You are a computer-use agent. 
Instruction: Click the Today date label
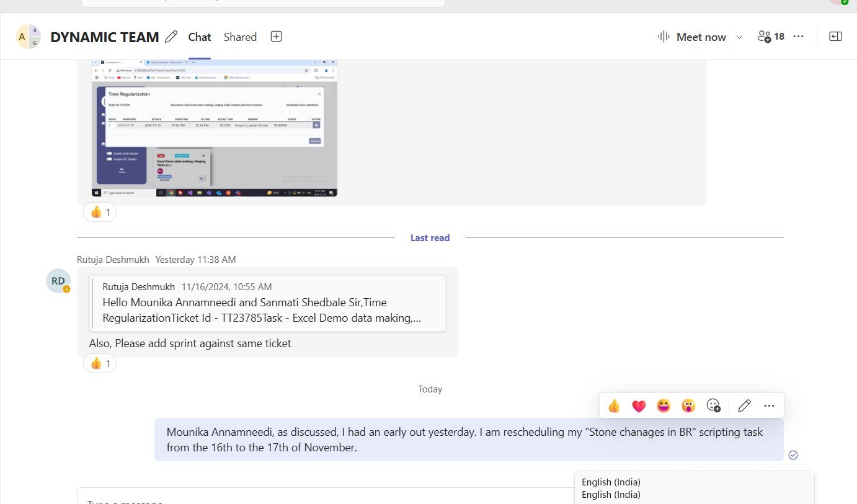pos(430,389)
